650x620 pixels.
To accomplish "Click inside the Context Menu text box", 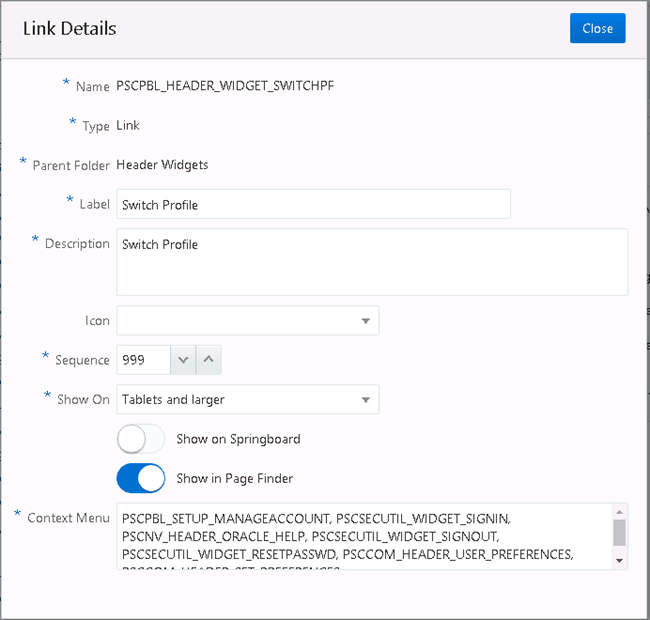I will tap(365, 536).
